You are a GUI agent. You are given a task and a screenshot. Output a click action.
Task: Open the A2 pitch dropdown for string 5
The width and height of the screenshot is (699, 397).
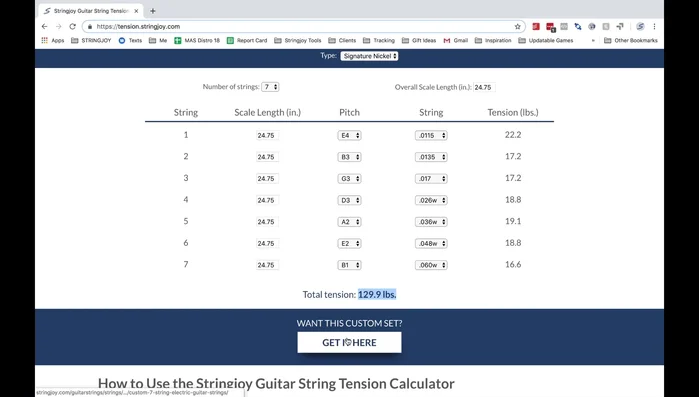coord(349,222)
